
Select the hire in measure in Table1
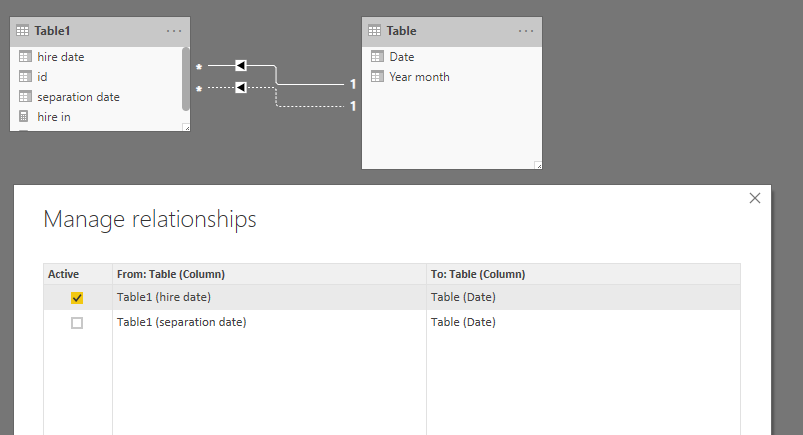54,117
